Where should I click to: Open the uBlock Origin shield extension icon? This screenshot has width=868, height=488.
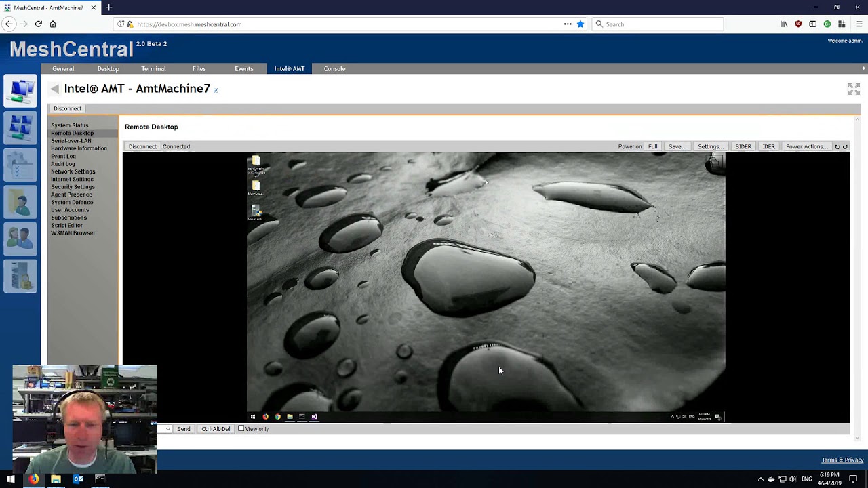point(798,24)
